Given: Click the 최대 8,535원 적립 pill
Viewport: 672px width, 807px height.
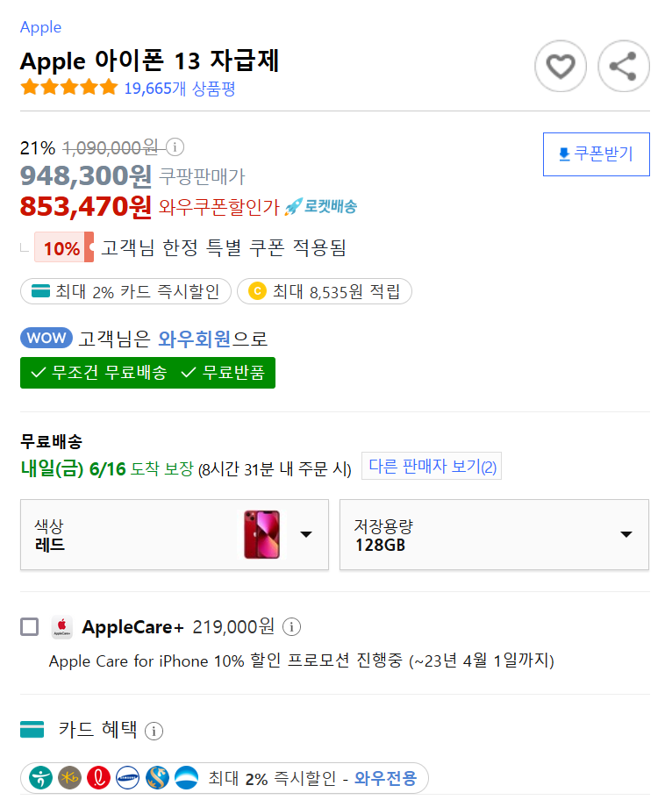Looking at the screenshot, I should pos(325,291).
